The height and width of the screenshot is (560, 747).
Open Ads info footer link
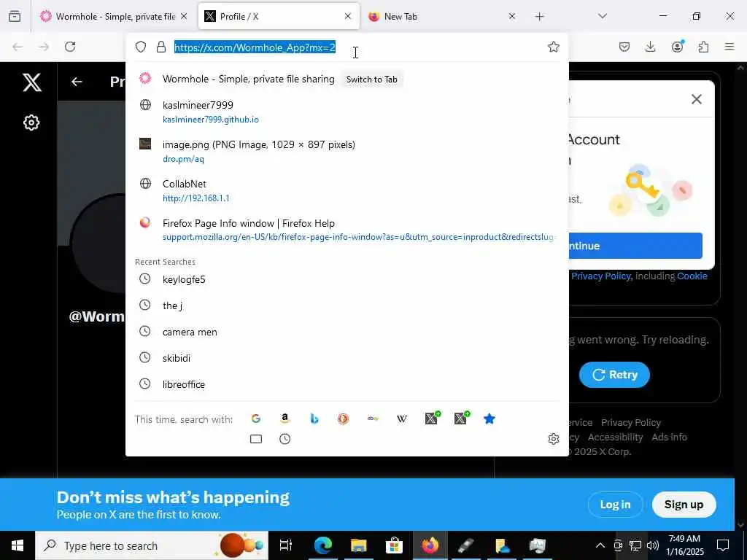(x=669, y=437)
